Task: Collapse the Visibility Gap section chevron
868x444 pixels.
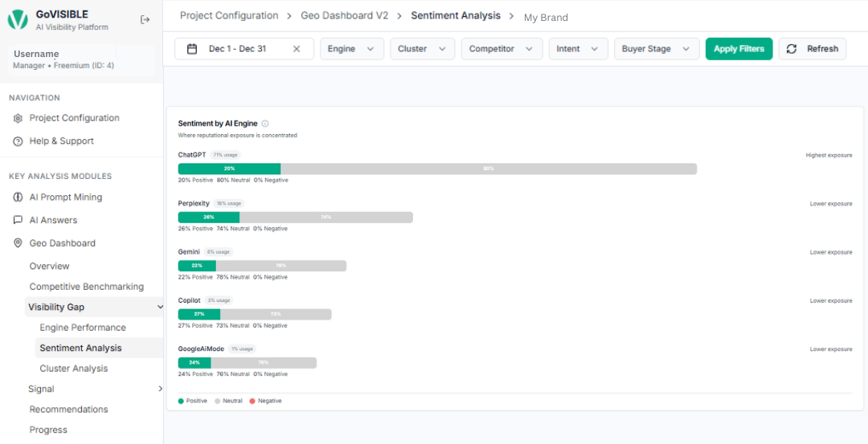Action: click(x=160, y=307)
